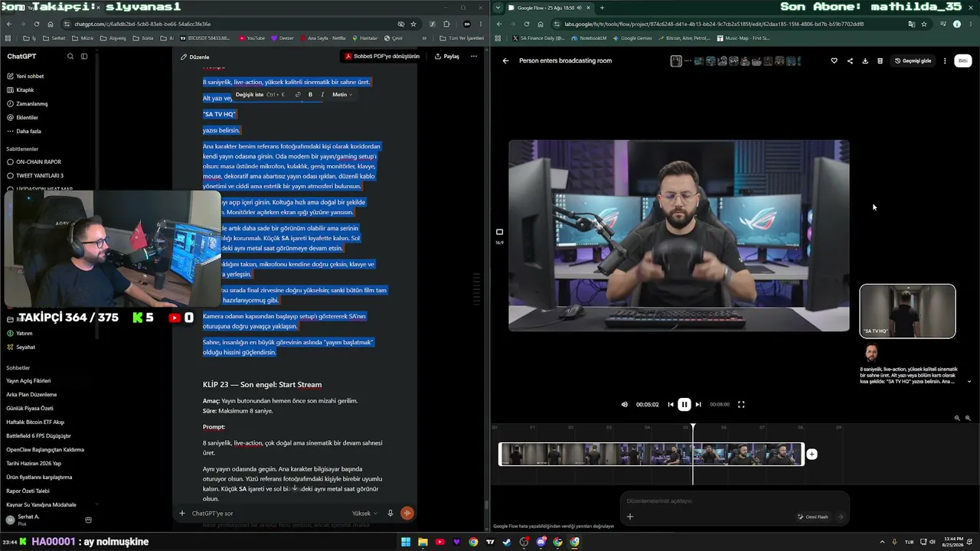Open ChatGPT conversation three-dot menu
The width and height of the screenshot is (980, 551).
point(473,56)
